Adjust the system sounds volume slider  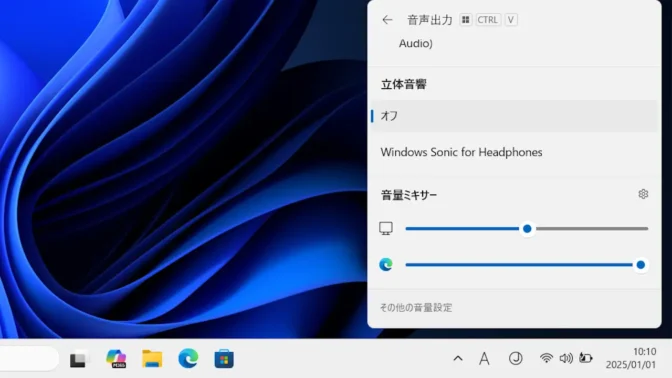[527, 228]
